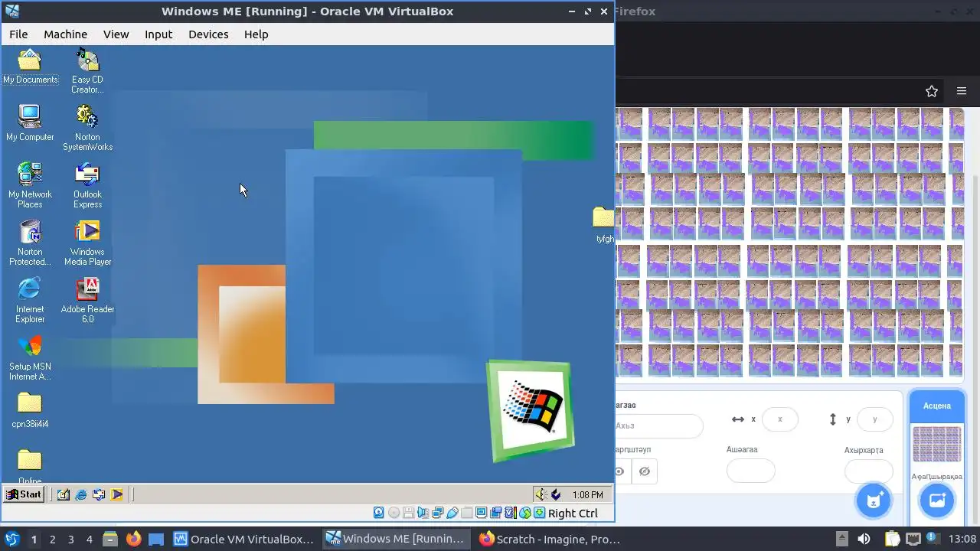
Task: Open the VirtualBox Help menu
Action: point(256,34)
